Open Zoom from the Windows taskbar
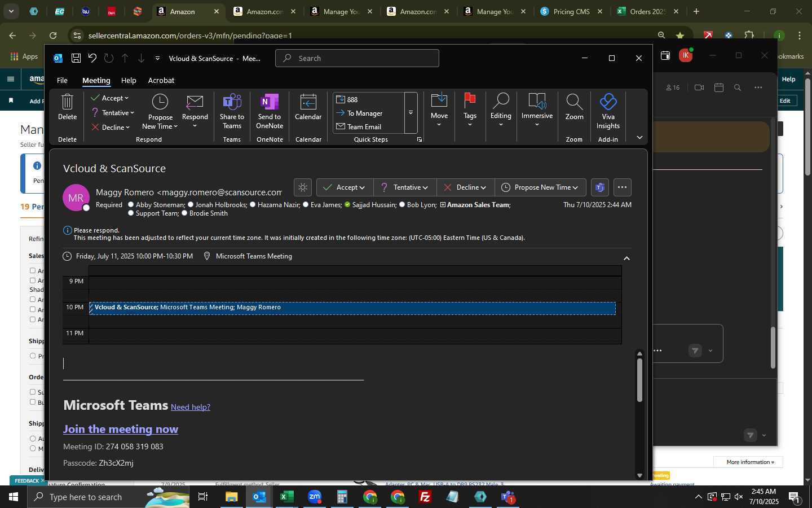This screenshot has width=812, height=508. (x=314, y=497)
